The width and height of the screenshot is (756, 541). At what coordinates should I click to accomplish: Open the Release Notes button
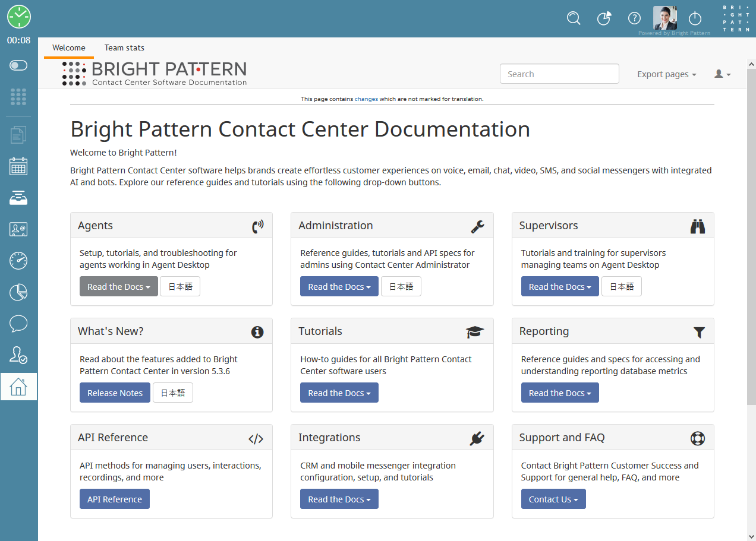(x=115, y=393)
